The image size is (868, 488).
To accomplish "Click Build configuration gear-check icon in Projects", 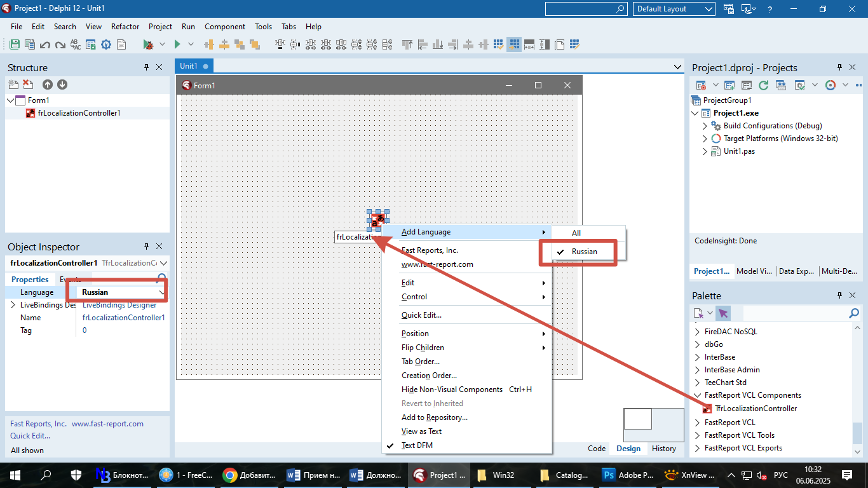I will 800,85.
